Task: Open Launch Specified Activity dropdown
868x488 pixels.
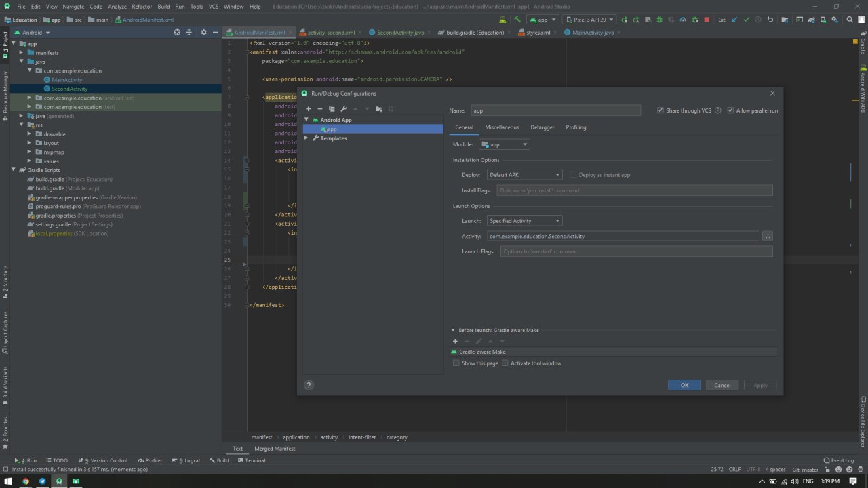Action: 524,221
